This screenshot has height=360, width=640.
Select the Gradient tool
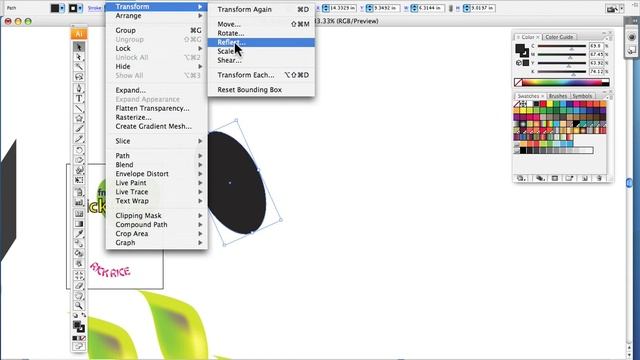pyautogui.click(x=79, y=224)
